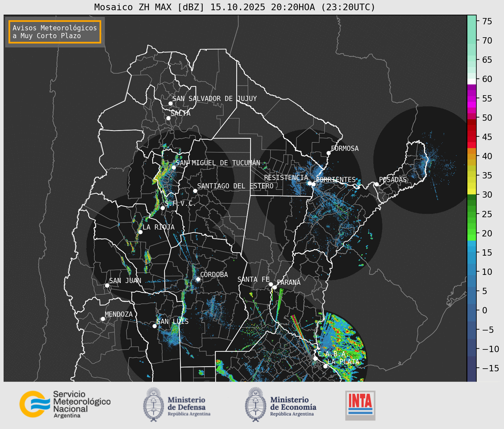Select the Mendoza city marker

103,319
